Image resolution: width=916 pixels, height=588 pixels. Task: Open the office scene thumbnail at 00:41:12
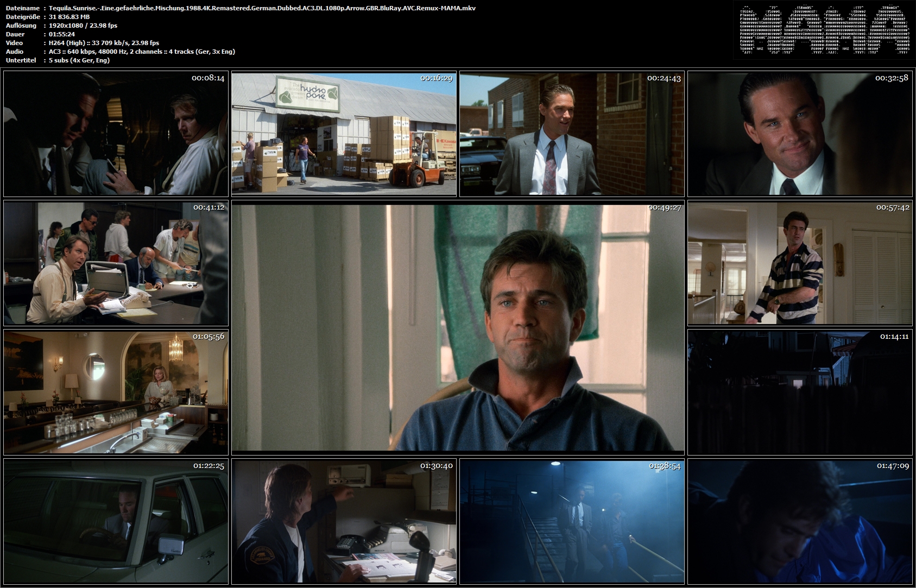click(116, 263)
